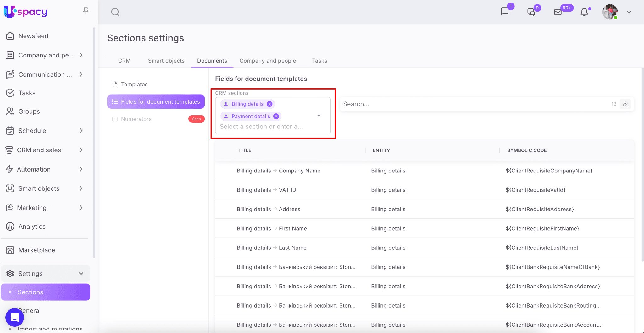Open the group conversations icon
The image size is (644, 333).
click(x=531, y=12)
